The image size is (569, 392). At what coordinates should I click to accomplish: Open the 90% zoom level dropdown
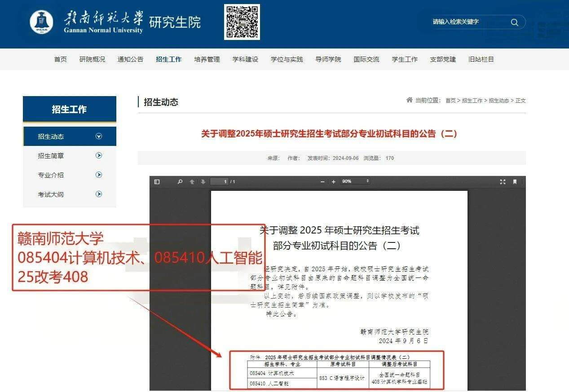pos(356,181)
